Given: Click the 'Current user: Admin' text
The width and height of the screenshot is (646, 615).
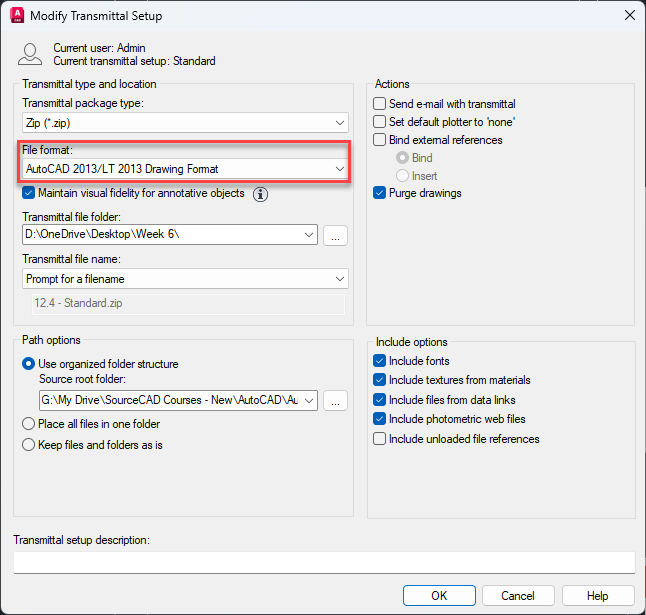Looking at the screenshot, I should pyautogui.click(x=99, y=48).
